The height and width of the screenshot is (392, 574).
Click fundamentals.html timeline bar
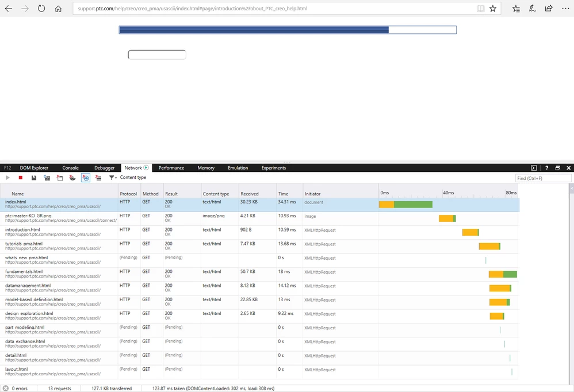[503, 274]
